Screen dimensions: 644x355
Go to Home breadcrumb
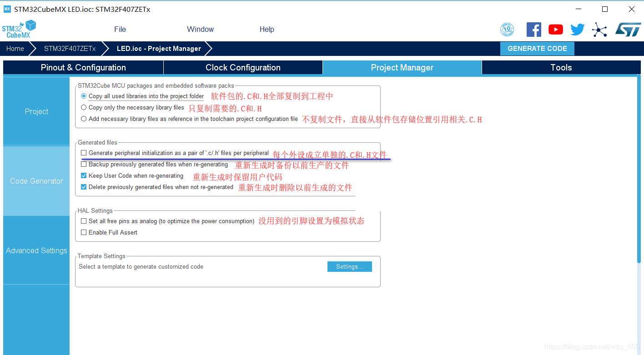tap(15, 49)
